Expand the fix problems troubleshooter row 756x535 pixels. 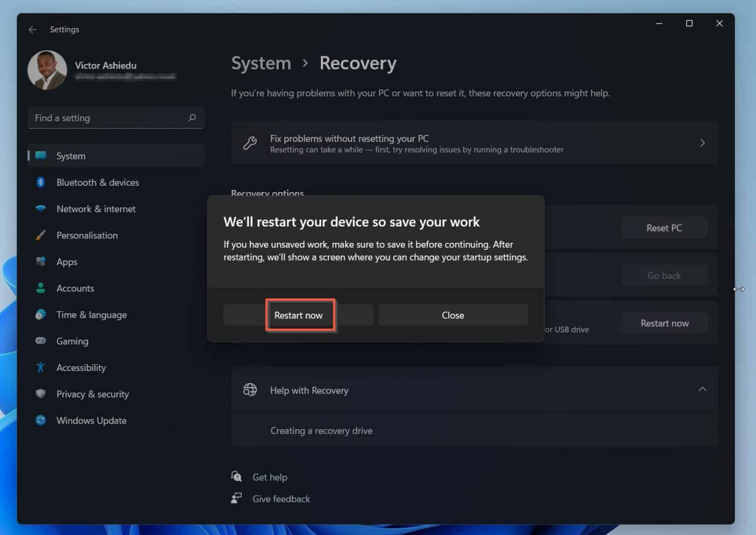click(x=702, y=143)
